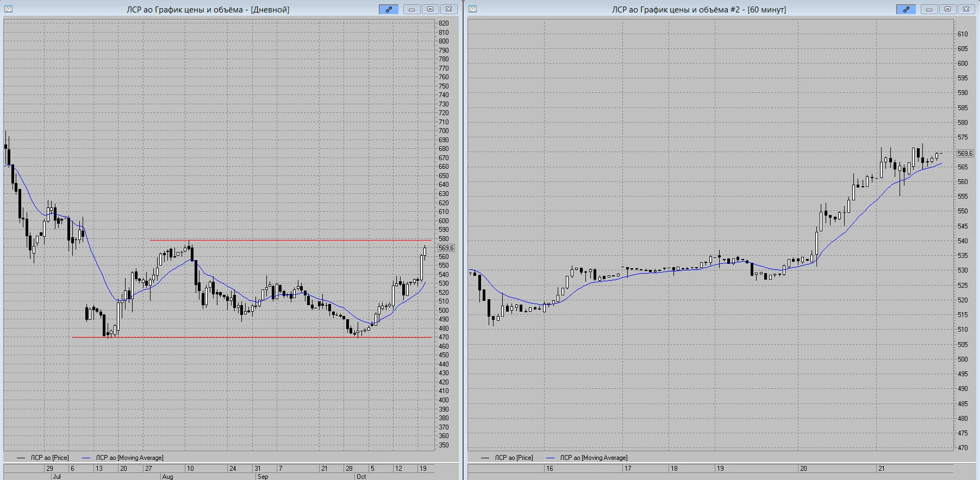Click the link/pin icon in the Дневной chart window
980x480 pixels.
pyautogui.click(x=389, y=9)
